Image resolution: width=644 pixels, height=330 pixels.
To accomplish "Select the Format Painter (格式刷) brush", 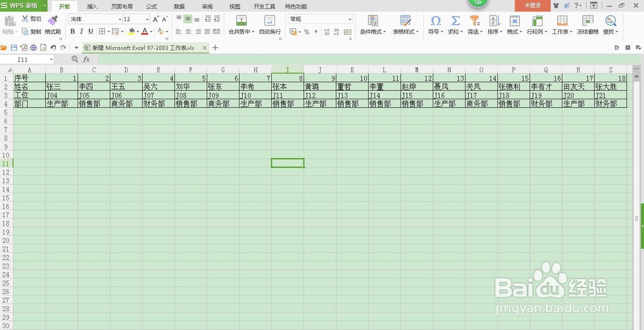I will [x=53, y=20].
